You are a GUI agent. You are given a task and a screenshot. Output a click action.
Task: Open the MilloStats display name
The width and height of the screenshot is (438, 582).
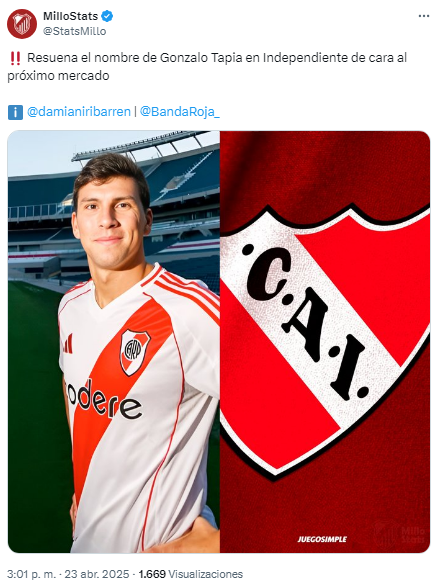tap(71, 16)
